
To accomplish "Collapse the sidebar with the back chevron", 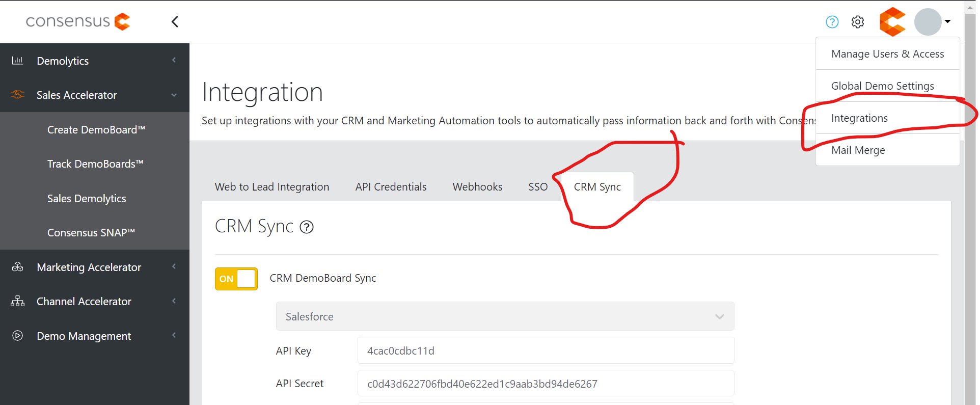I will click(175, 21).
